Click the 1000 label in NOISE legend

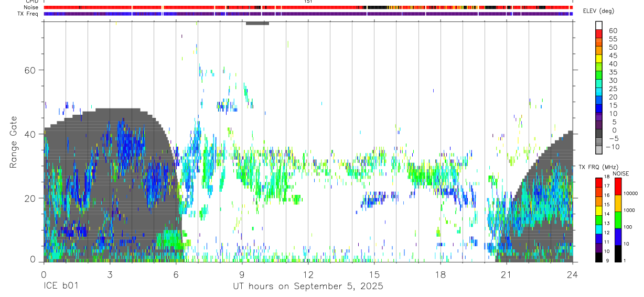pos(629,210)
